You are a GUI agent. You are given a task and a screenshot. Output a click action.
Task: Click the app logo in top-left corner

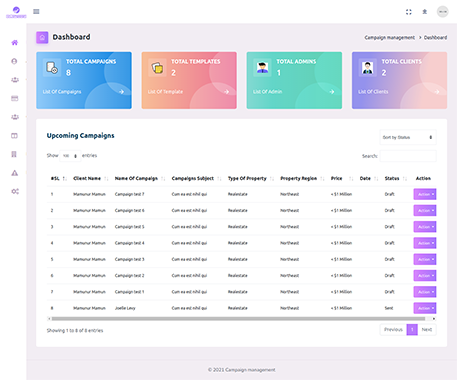click(x=16, y=12)
